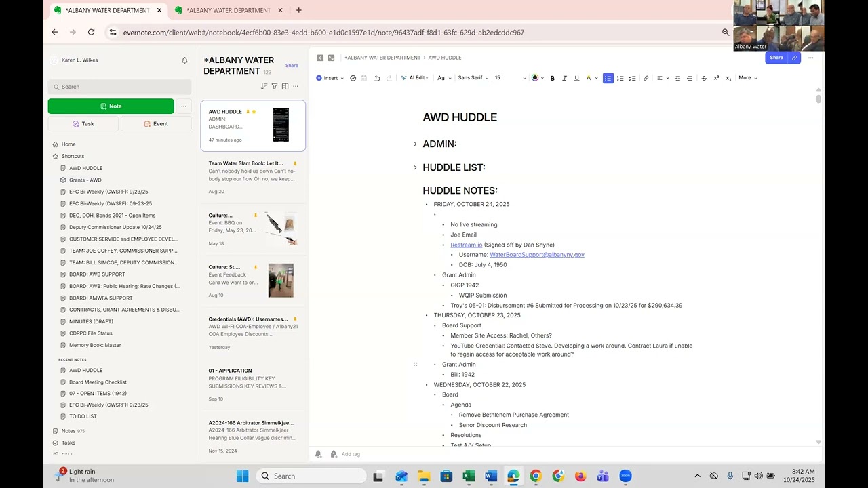Viewport: 868px width, 488px height.
Task: Toggle subscript formatting
Action: pyautogui.click(x=728, y=78)
